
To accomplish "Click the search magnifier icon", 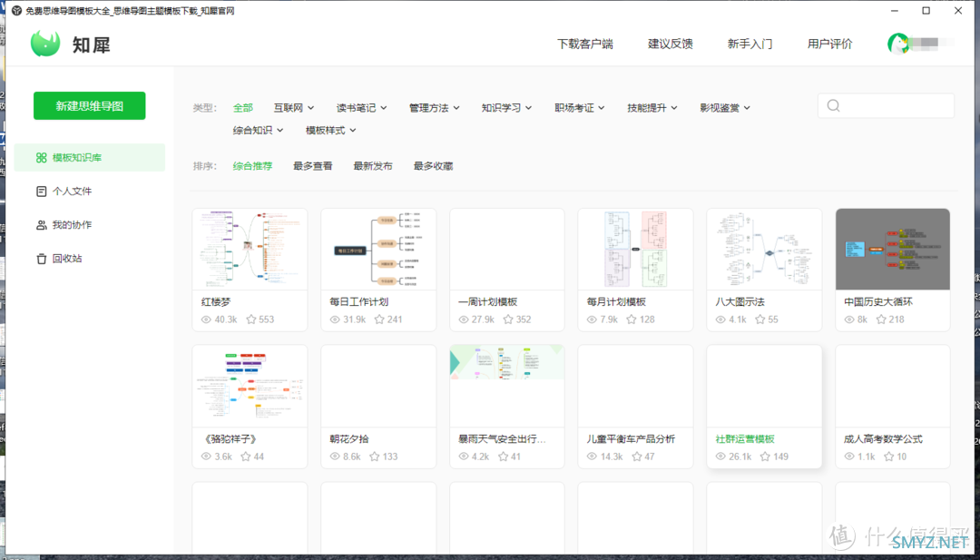I will pos(833,105).
